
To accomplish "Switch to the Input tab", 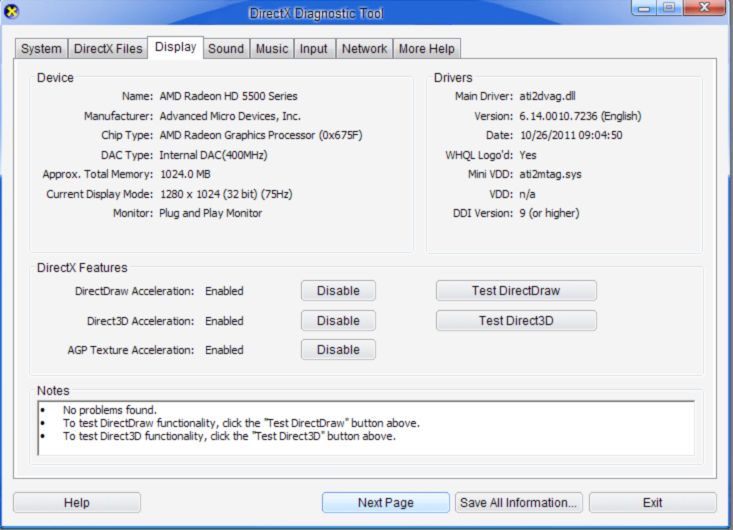I will 314,49.
